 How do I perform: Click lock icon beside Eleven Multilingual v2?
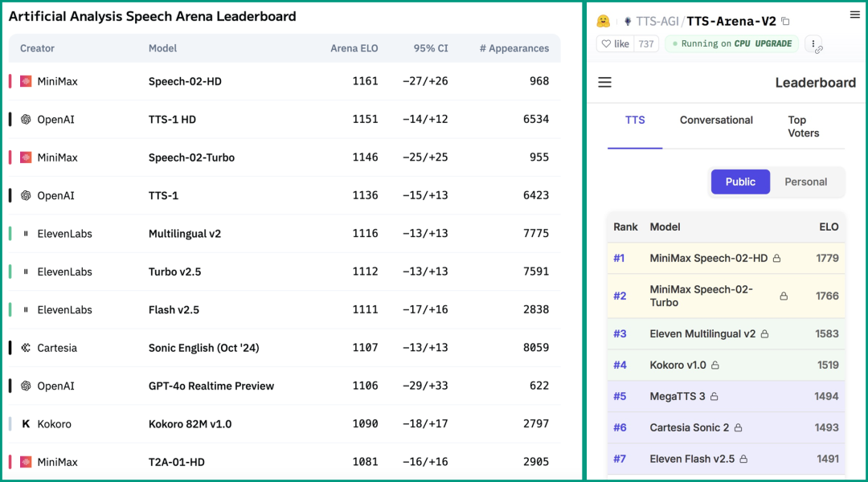(764, 334)
